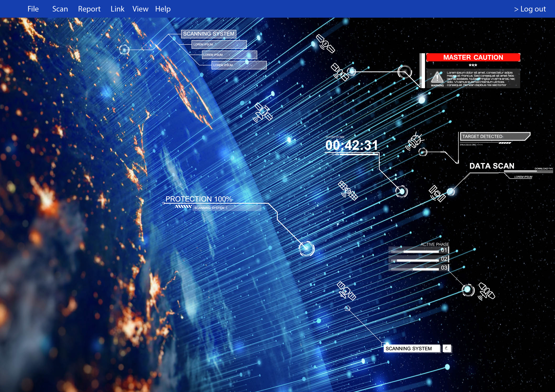Click the loading spinner next to bottom Scanning System
This screenshot has height=392, width=555.
[x=447, y=348]
